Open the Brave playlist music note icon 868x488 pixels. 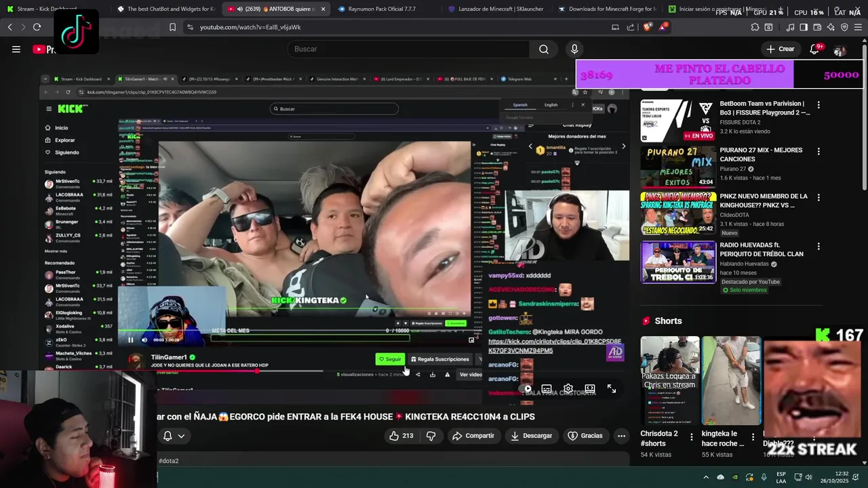791,27
